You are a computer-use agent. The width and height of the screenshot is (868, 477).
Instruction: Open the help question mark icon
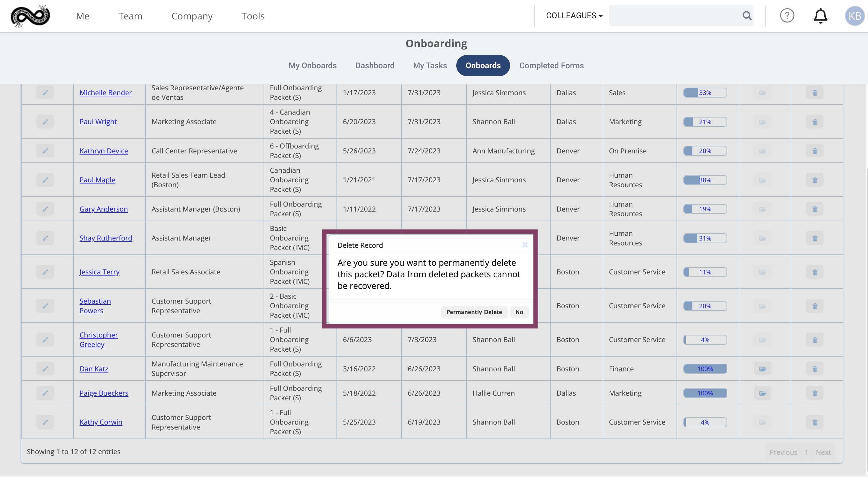tap(787, 16)
